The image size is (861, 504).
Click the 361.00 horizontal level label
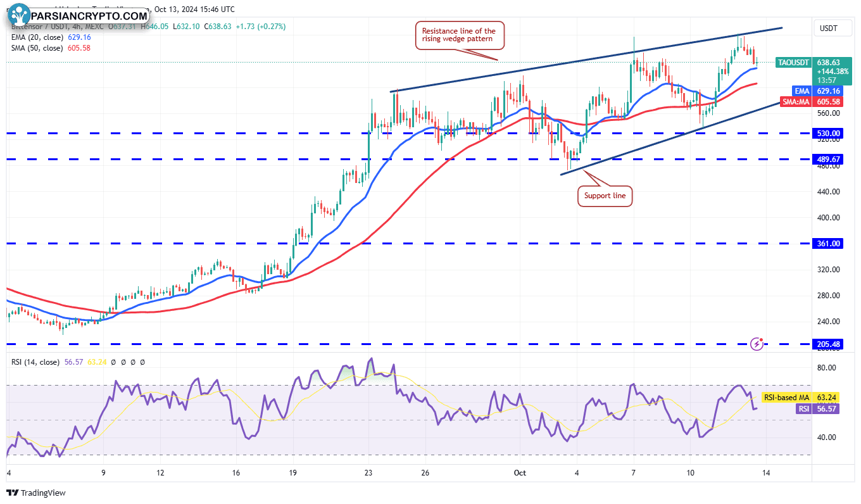pyautogui.click(x=829, y=243)
